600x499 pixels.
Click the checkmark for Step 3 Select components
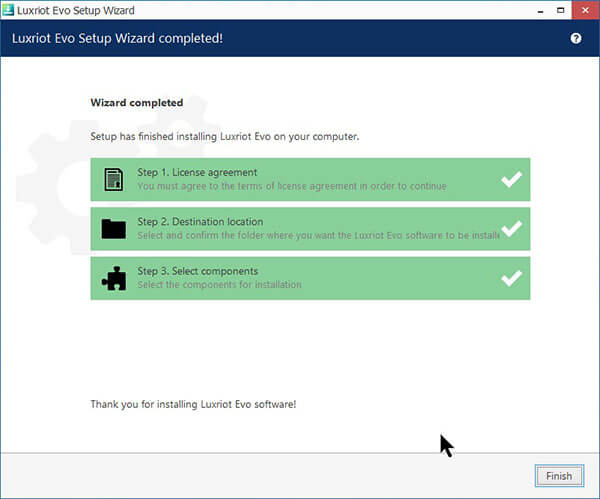pos(511,278)
